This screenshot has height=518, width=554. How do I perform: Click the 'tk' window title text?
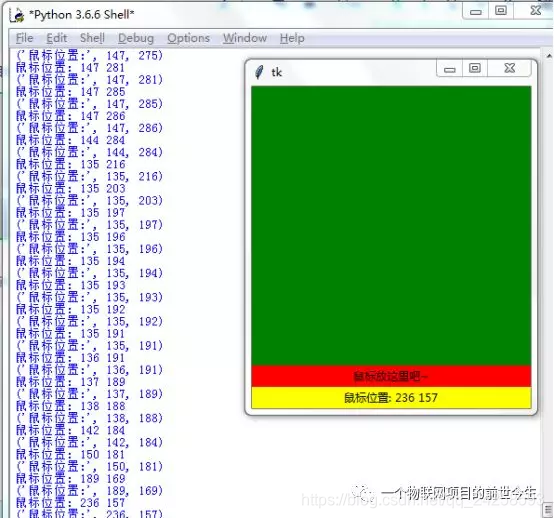pos(276,72)
